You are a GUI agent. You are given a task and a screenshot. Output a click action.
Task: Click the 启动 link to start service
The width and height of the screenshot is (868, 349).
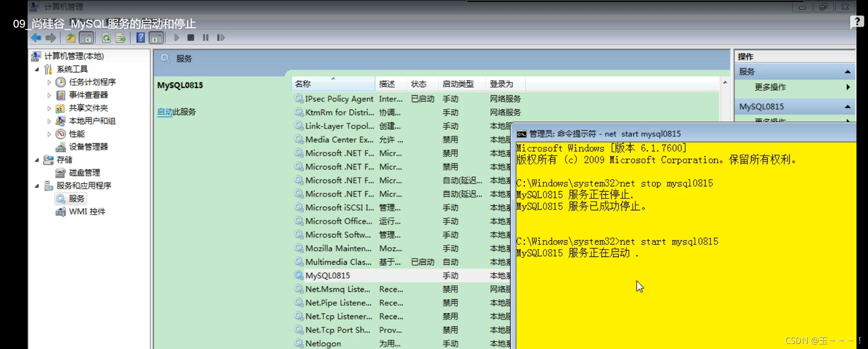[x=165, y=112]
